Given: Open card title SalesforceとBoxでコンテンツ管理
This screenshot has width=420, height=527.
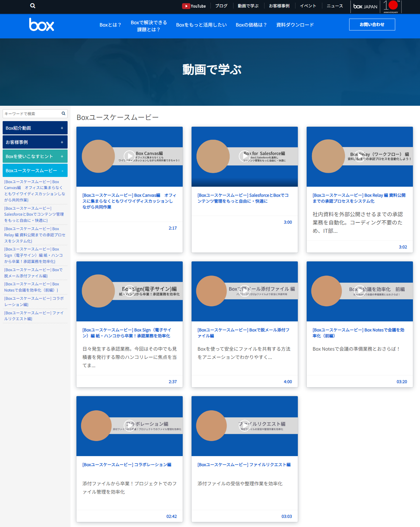Looking at the screenshot, I should [243, 198].
